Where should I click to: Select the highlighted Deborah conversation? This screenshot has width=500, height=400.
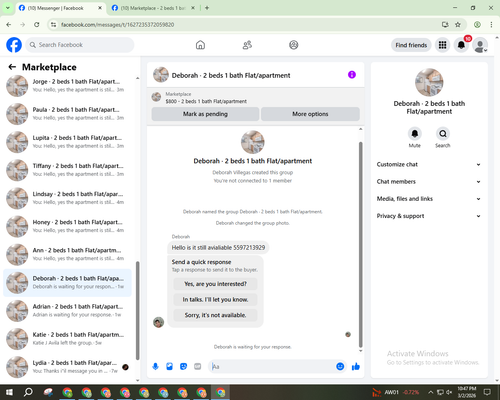(x=67, y=283)
